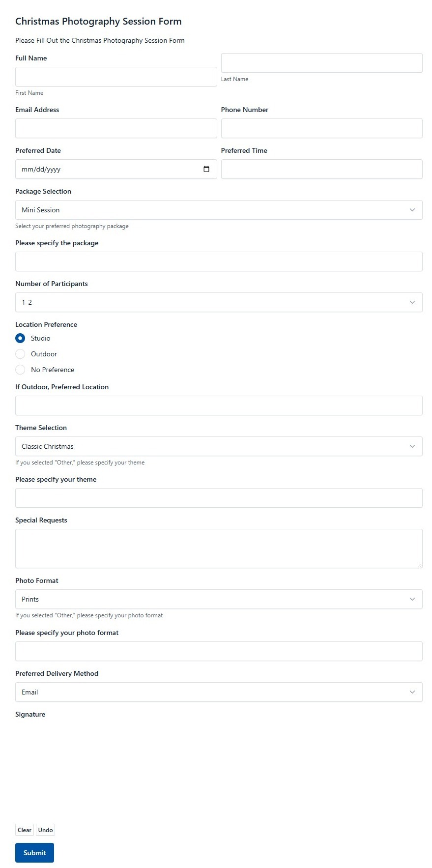Select the Email Address text box
Viewport: 432px width, 868px height.
click(116, 128)
